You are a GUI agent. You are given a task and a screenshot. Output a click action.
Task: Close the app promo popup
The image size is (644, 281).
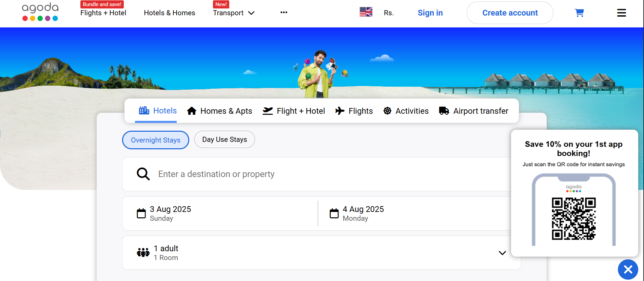[x=628, y=269]
